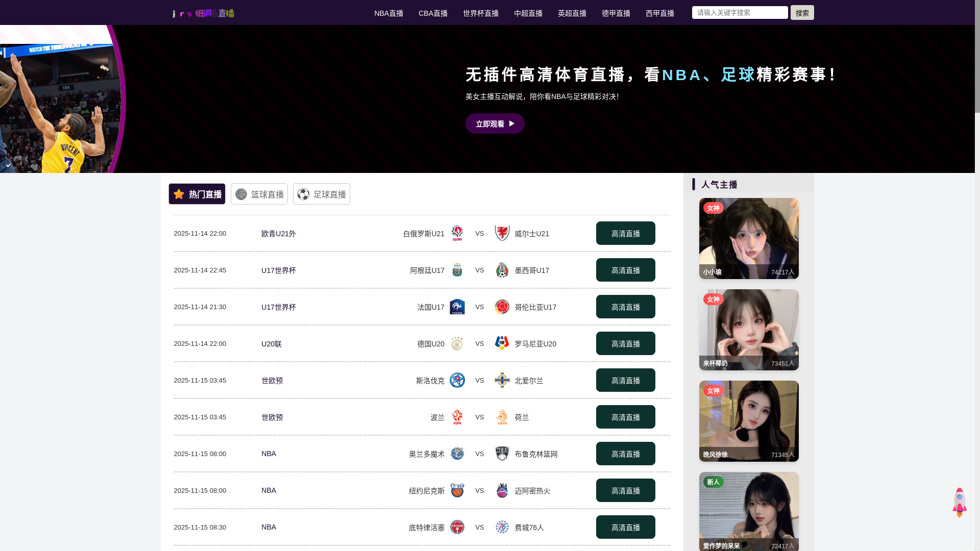Watch 高清直播 for 底特律活塞 vs 费城76人
Viewport: 980px width, 551px height.
(625, 527)
